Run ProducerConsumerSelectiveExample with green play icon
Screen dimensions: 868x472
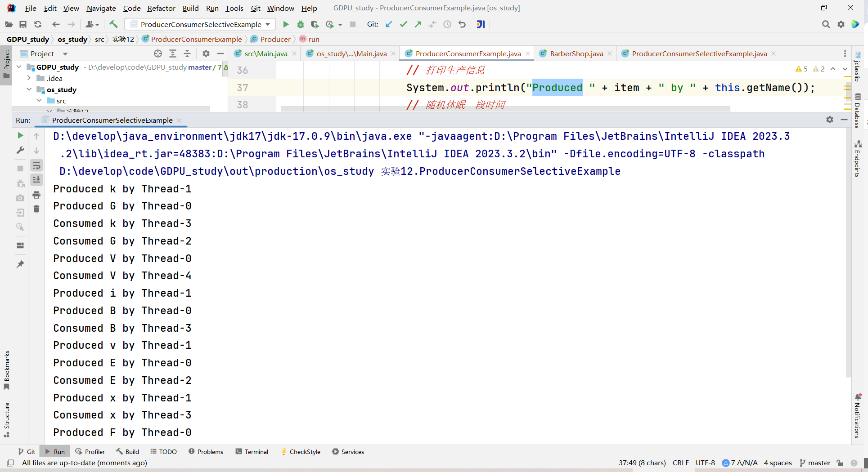(x=286, y=24)
